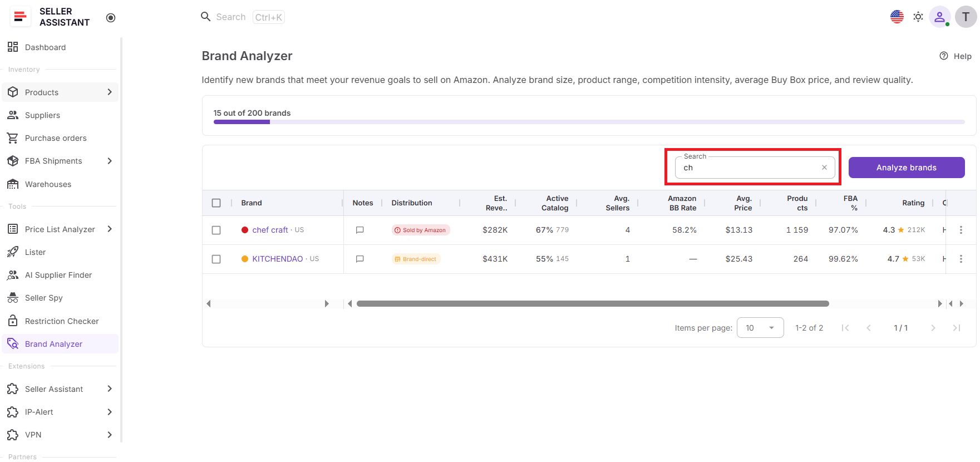Viewport: 980px width, 462px height.
Task: Click the Purchase orders cart icon
Action: coord(13,138)
